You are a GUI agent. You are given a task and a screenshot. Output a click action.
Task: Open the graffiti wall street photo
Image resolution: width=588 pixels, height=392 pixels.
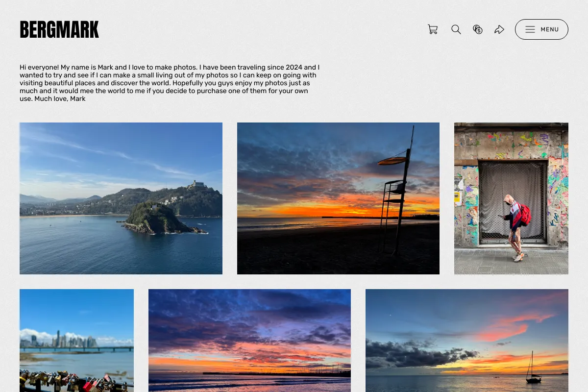(511, 198)
